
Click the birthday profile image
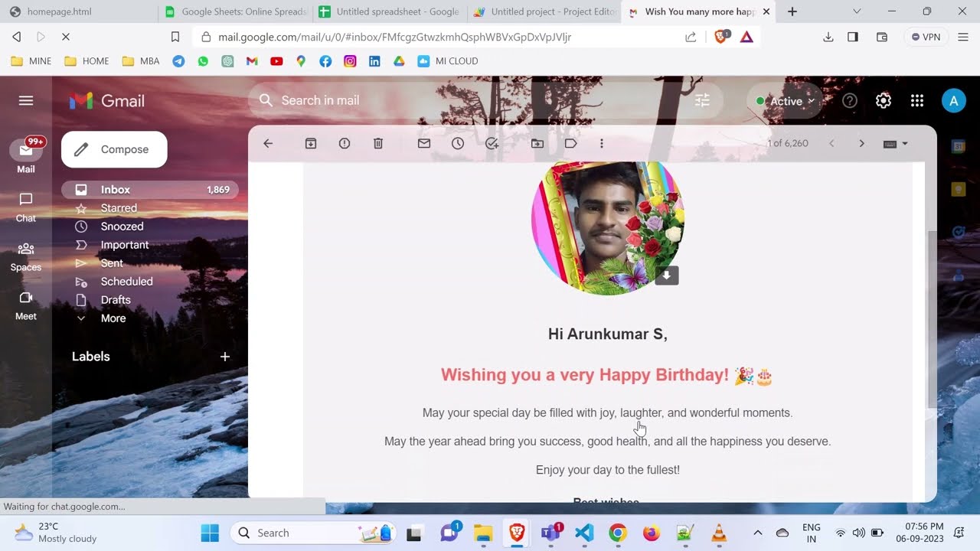(607, 227)
